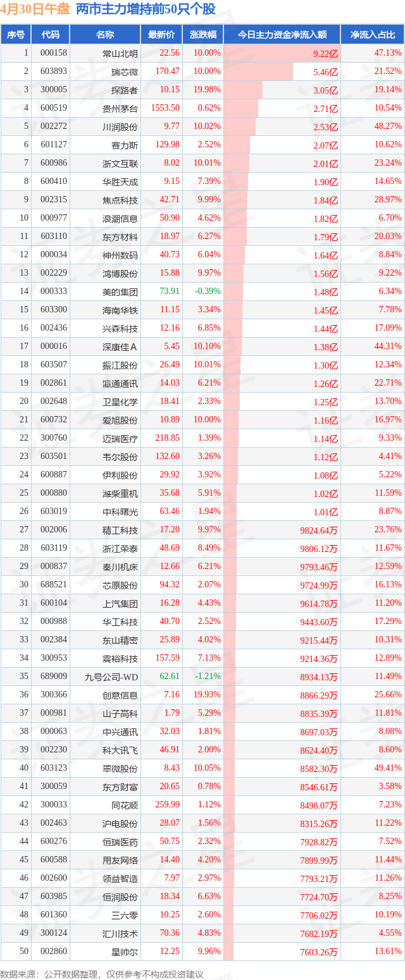
Task: Select stock name 韦尔股份
Action: tap(120, 456)
